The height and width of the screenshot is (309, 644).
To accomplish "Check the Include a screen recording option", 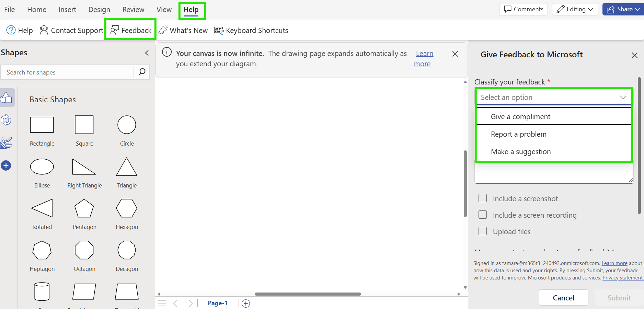I will 483,215.
